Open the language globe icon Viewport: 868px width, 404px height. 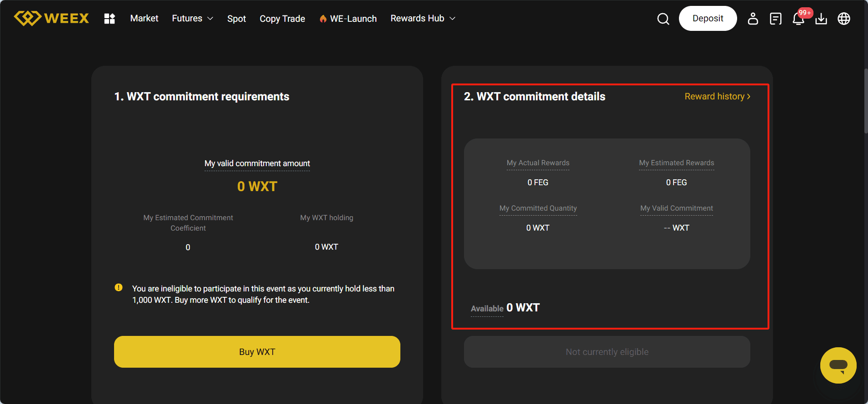(844, 19)
